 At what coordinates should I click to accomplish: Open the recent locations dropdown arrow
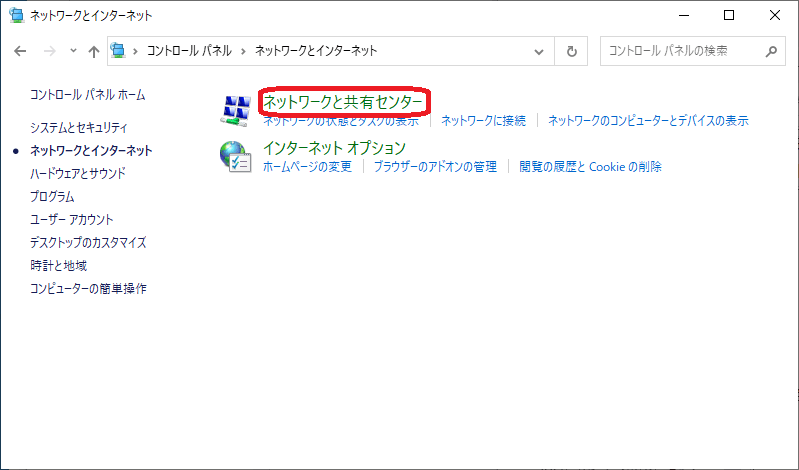72,50
